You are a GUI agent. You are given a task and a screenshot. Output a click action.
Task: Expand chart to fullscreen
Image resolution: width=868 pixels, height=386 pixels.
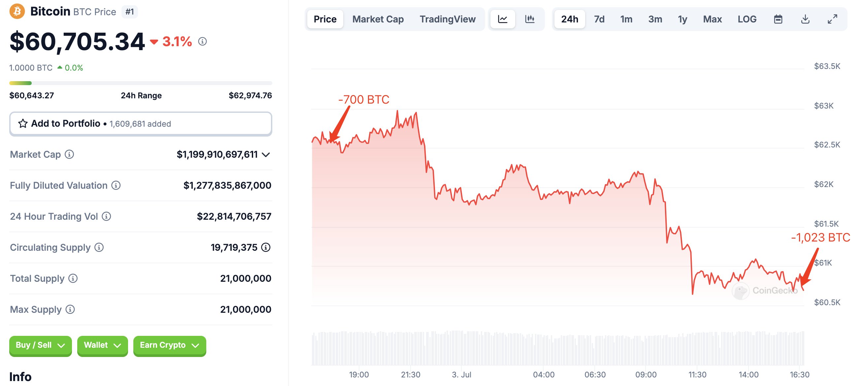832,19
